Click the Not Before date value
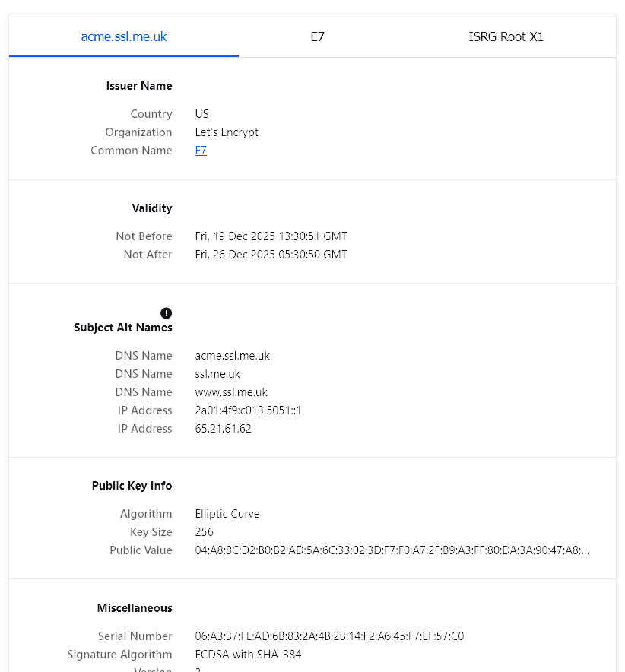The image size is (625, 672). pos(271,236)
